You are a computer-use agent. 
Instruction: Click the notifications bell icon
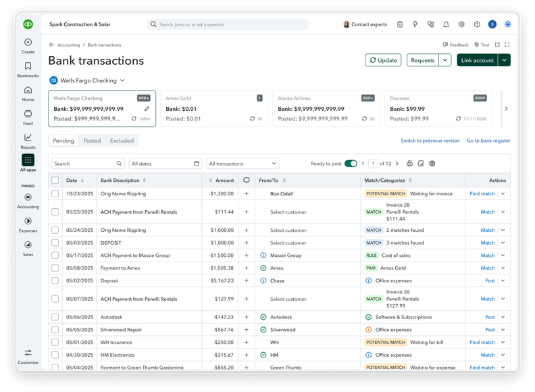(x=446, y=24)
